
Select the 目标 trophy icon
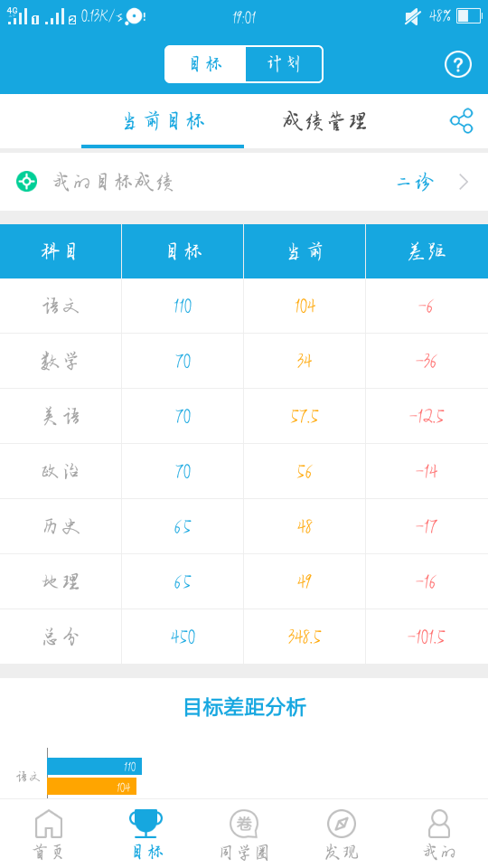pos(146,824)
